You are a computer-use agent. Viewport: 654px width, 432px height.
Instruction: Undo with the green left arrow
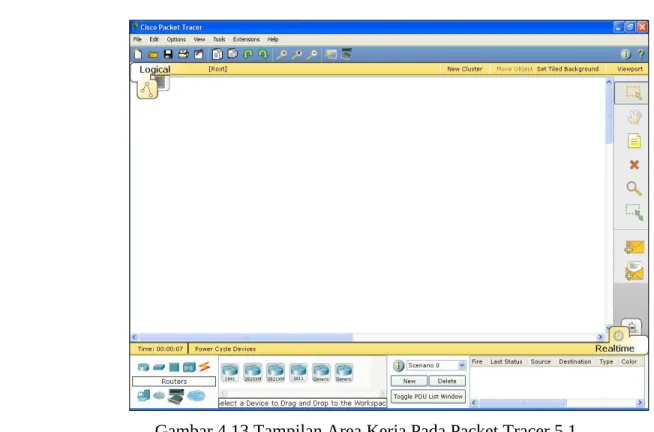pos(248,54)
